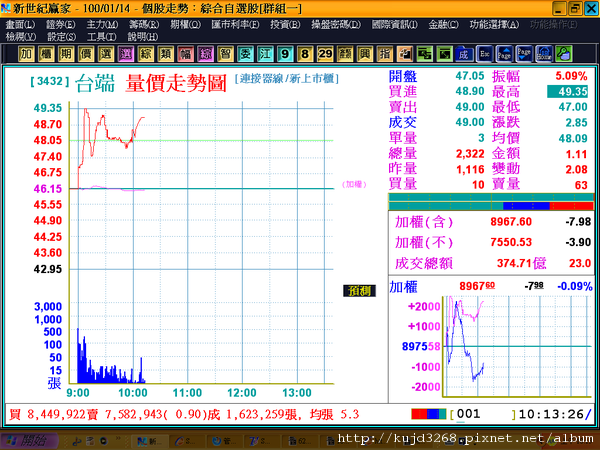Click the cyan 委 toolbar icon
Image resolution: width=600 pixels, height=450 pixels.
[245, 54]
